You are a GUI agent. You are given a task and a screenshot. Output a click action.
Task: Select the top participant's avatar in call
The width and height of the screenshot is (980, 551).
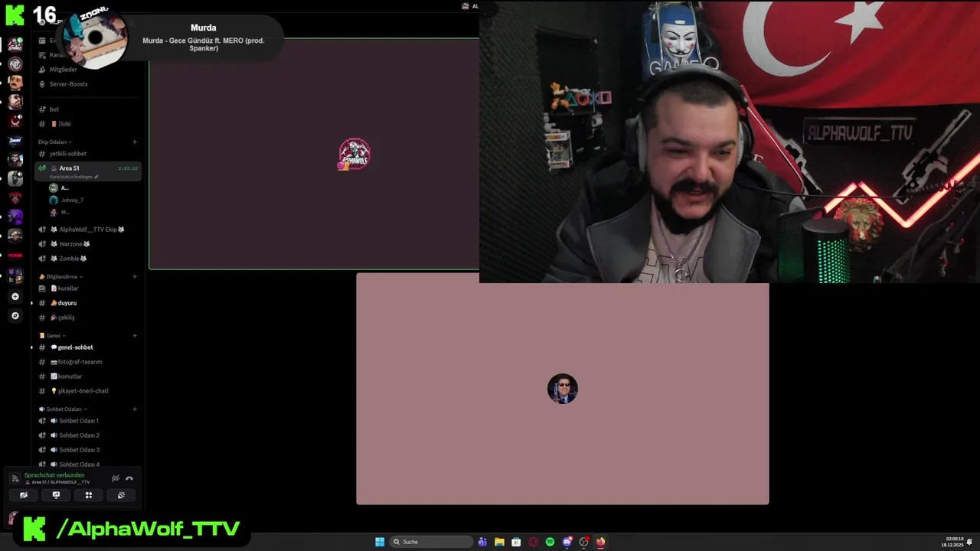point(354,154)
